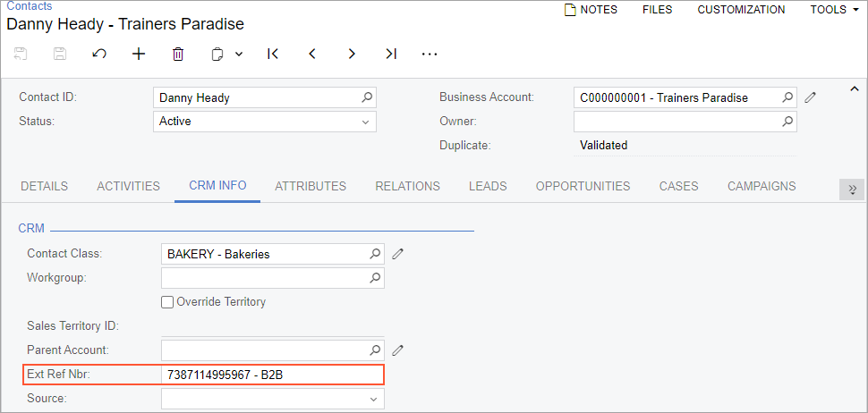Screen dimensions: 868x413
Task: Open the clipboard copy-paste dropdown arrow
Action: (x=239, y=54)
